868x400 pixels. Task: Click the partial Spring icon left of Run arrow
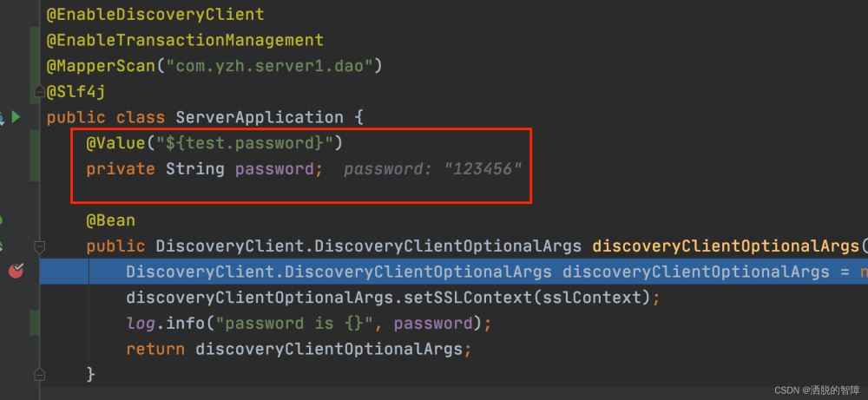(x=2, y=117)
